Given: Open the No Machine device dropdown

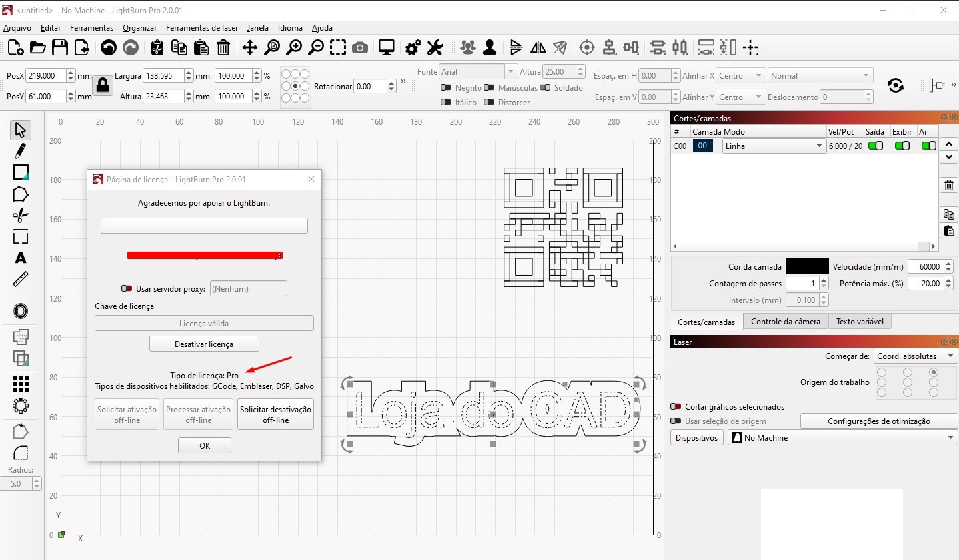Looking at the screenshot, I should click(x=843, y=437).
